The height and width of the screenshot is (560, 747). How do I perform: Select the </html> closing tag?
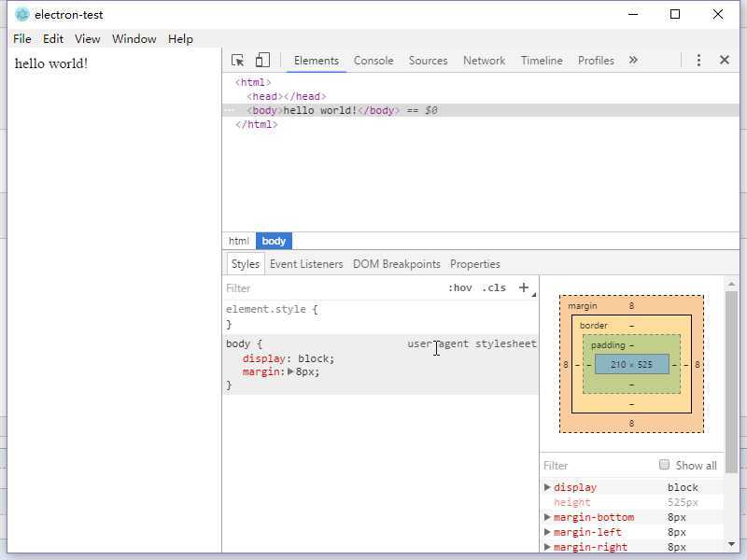click(x=256, y=124)
